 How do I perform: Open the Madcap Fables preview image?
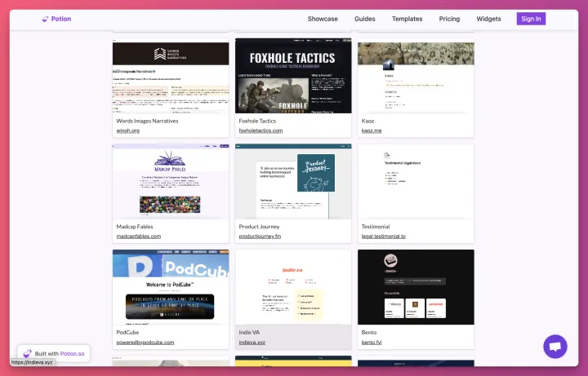click(x=171, y=182)
